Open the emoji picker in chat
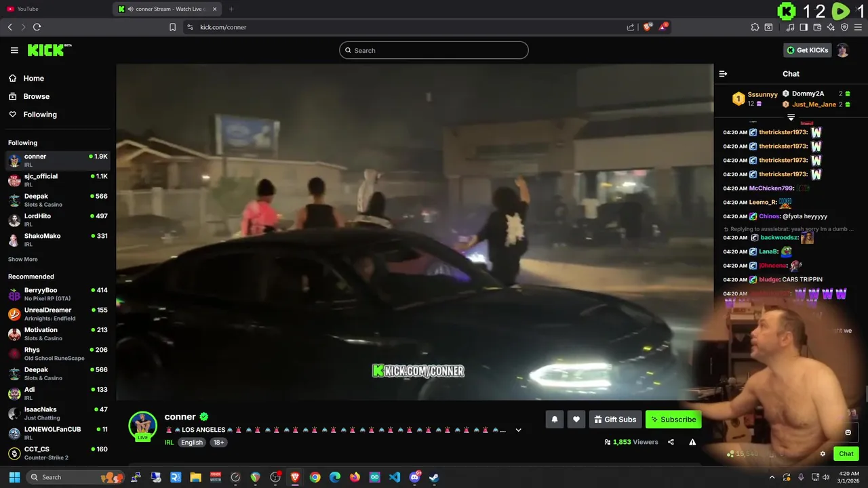The width and height of the screenshot is (868, 488). pyautogui.click(x=848, y=432)
